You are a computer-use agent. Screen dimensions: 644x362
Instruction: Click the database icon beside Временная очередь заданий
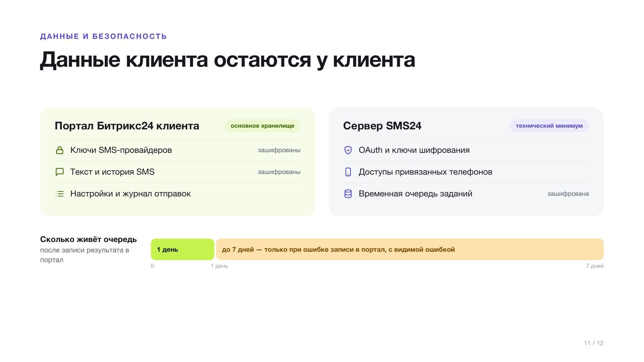pyautogui.click(x=348, y=194)
